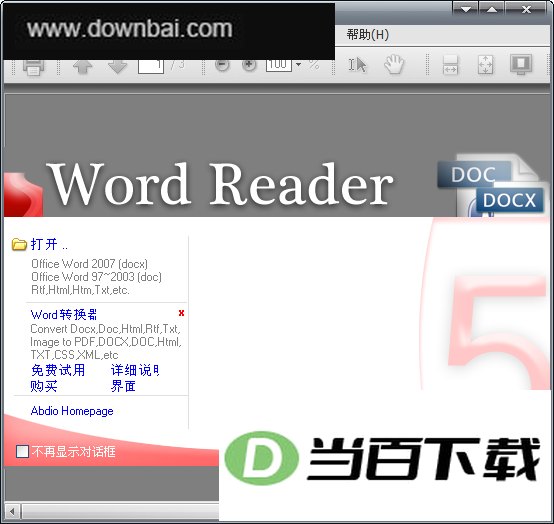554x524 pixels.
Task: Click the 购买 link
Action: pyautogui.click(x=44, y=386)
